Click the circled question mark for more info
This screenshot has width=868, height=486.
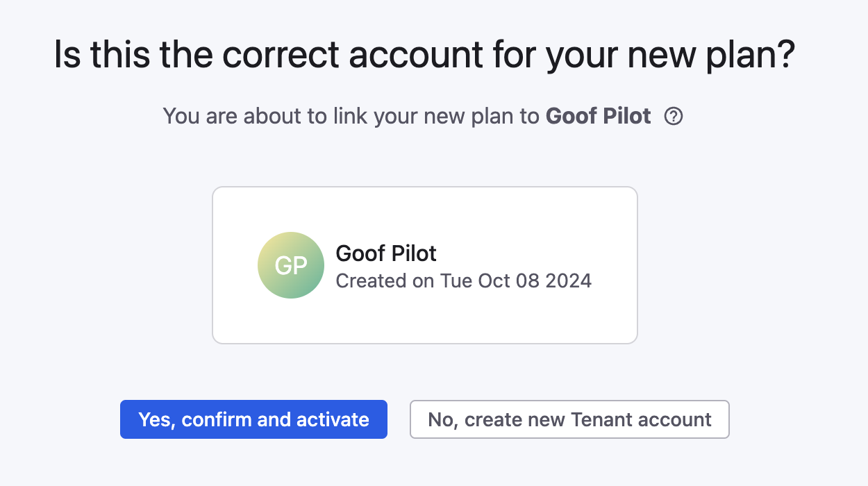pyautogui.click(x=672, y=116)
